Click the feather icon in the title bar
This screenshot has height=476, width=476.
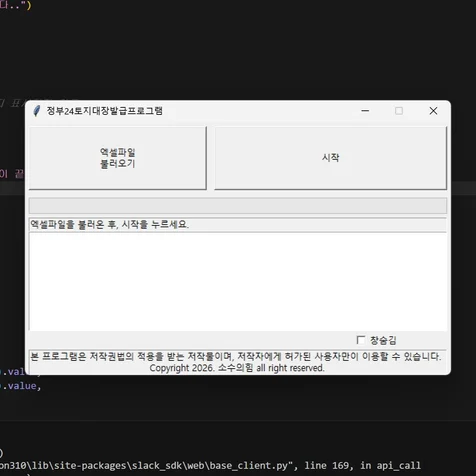tap(37, 111)
